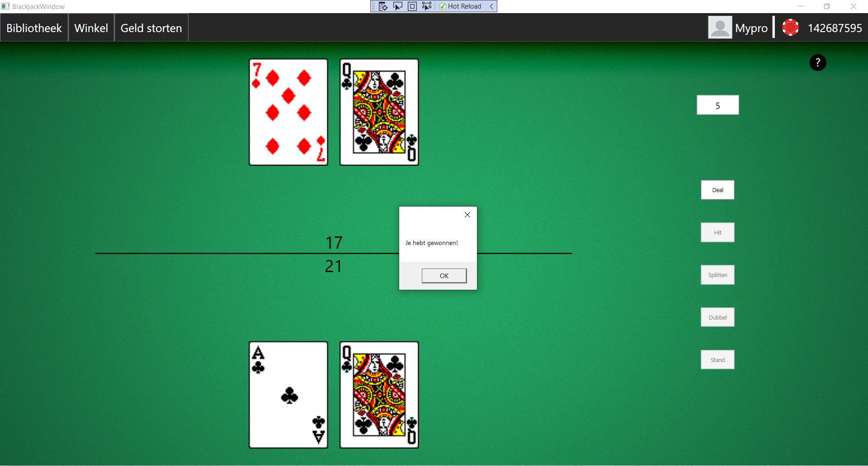Open the Bibliotheek menu
This screenshot has width=868, height=466.
pos(34,27)
